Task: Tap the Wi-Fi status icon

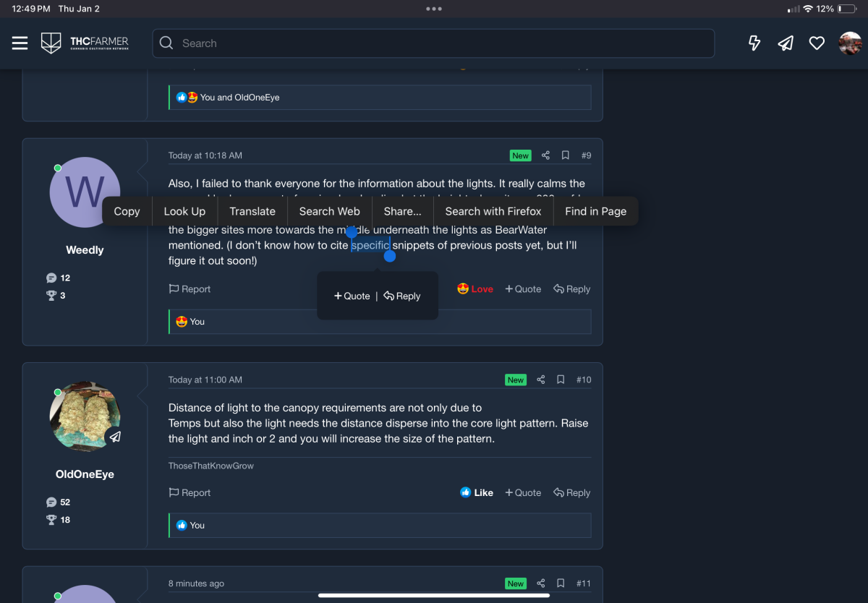Action: pos(807,9)
